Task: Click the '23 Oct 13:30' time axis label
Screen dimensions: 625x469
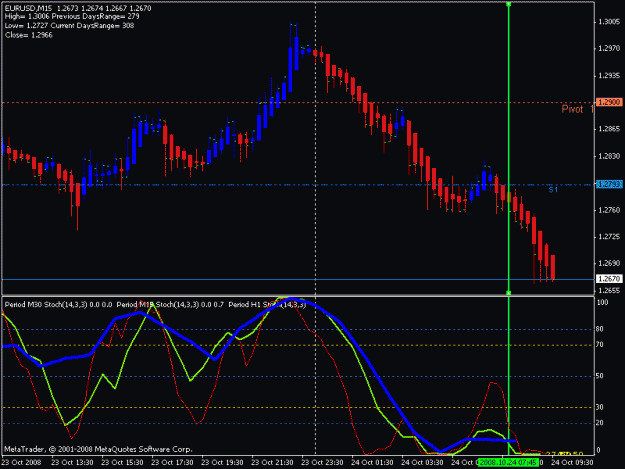Action: (72, 463)
